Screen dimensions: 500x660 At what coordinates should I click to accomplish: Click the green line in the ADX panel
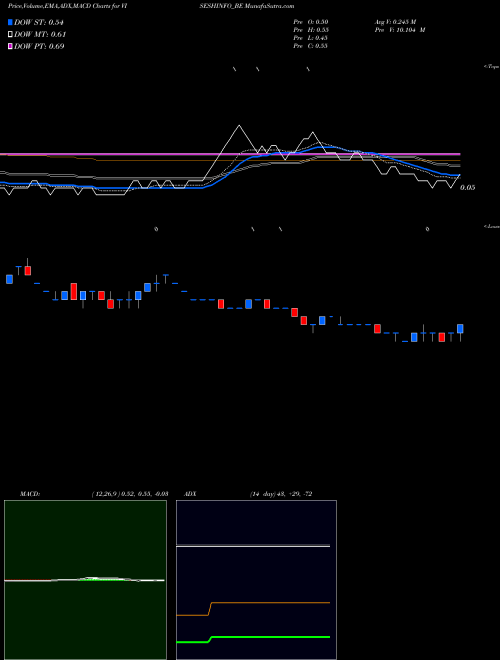(253, 639)
